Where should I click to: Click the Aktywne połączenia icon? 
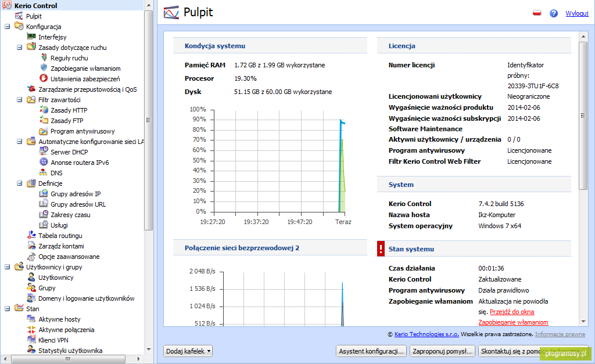[x=31, y=330]
